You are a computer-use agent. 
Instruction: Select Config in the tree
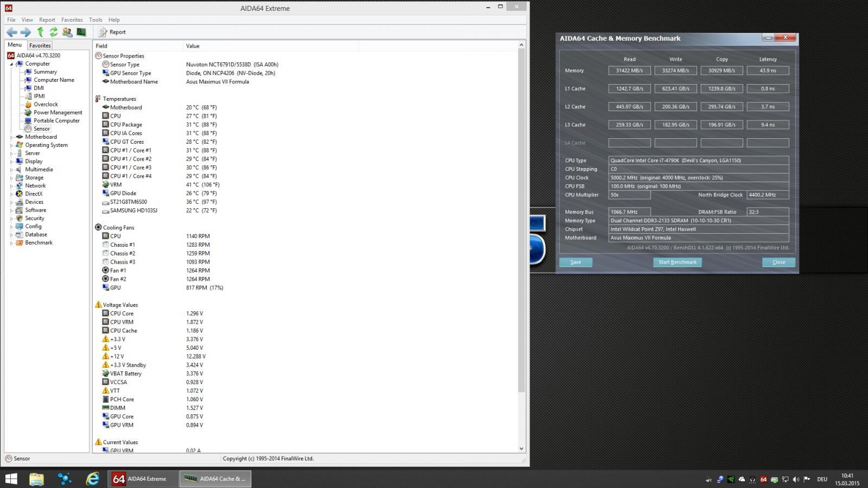coord(33,226)
